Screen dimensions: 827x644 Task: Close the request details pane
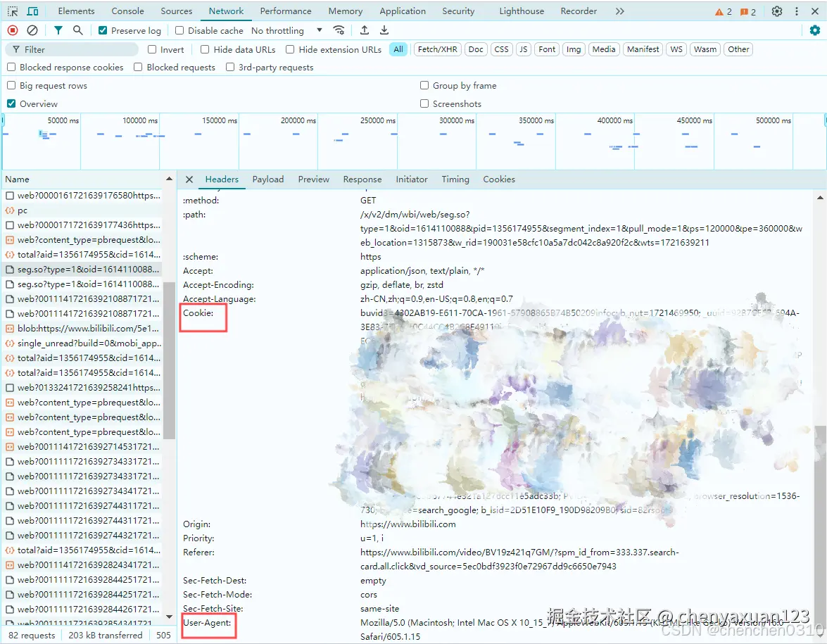189,179
